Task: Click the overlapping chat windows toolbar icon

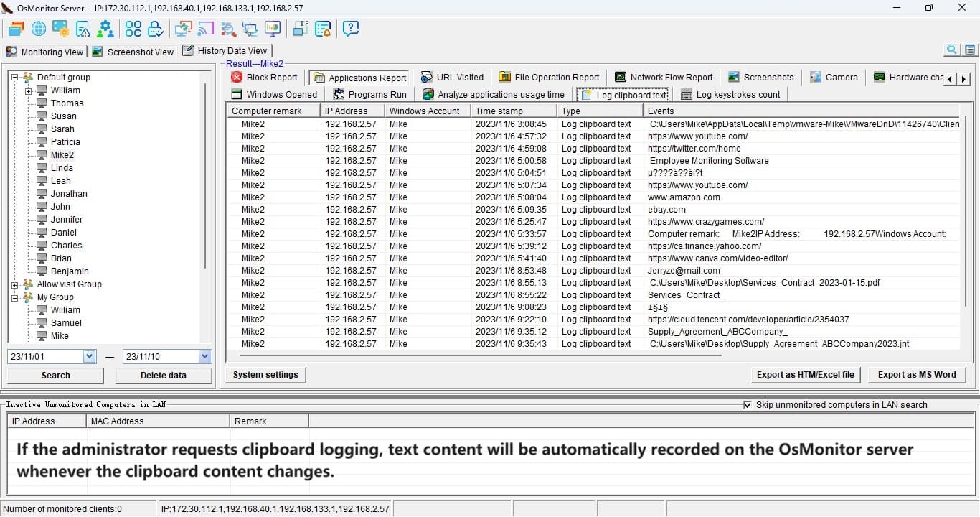Action: [x=250, y=29]
